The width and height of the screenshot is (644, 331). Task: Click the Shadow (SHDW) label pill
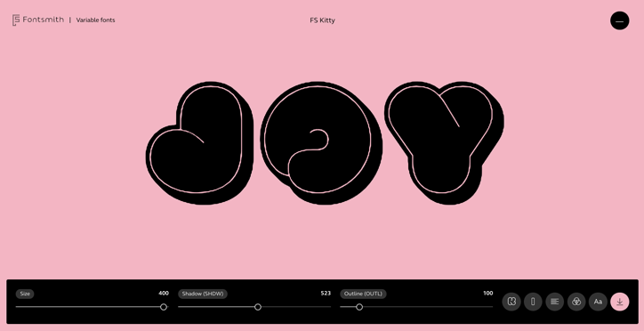[203, 294]
